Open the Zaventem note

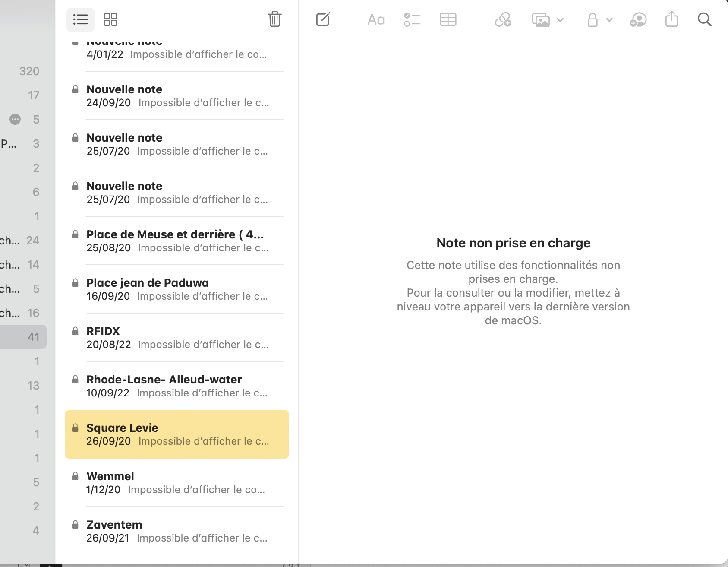pos(177,531)
